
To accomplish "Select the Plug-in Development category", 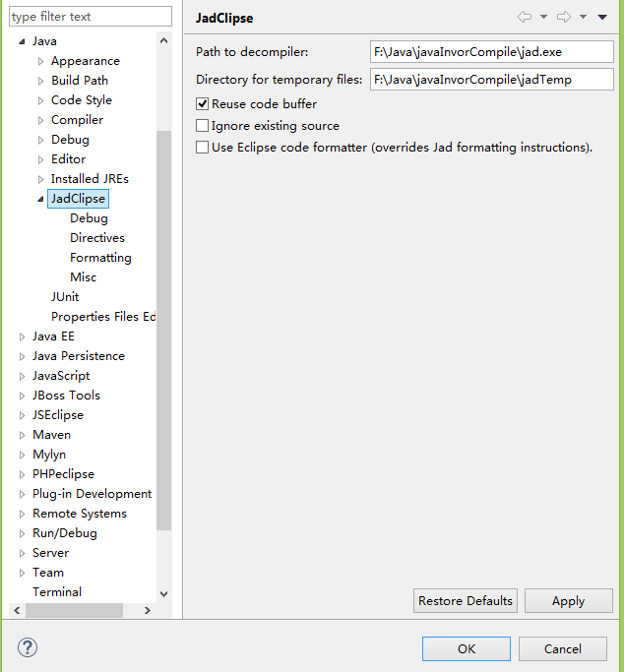I will click(x=93, y=494).
